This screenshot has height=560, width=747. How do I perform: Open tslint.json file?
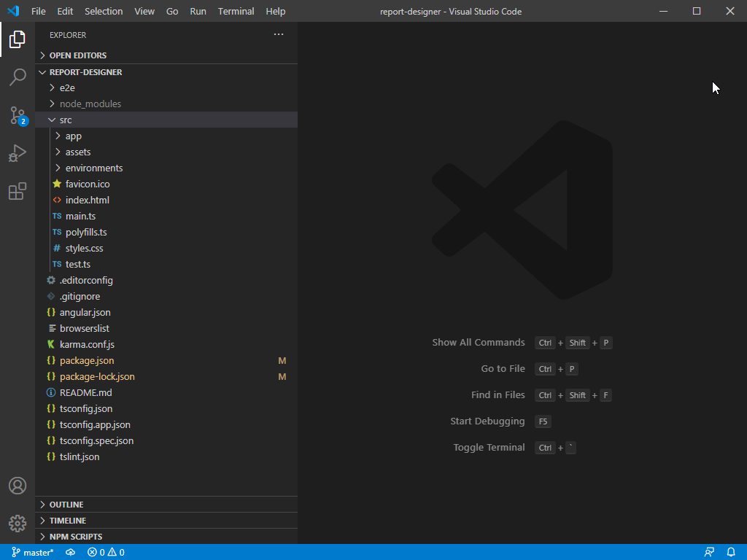tap(166, 456)
